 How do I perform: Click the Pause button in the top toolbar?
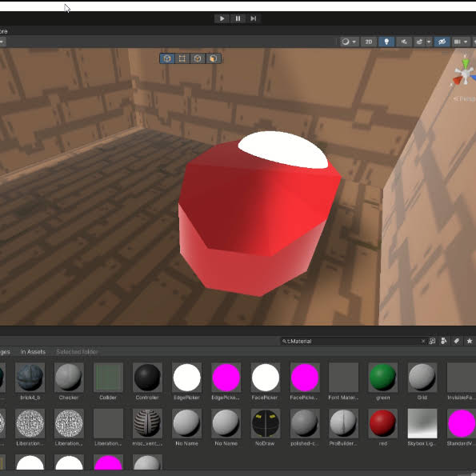click(x=238, y=18)
